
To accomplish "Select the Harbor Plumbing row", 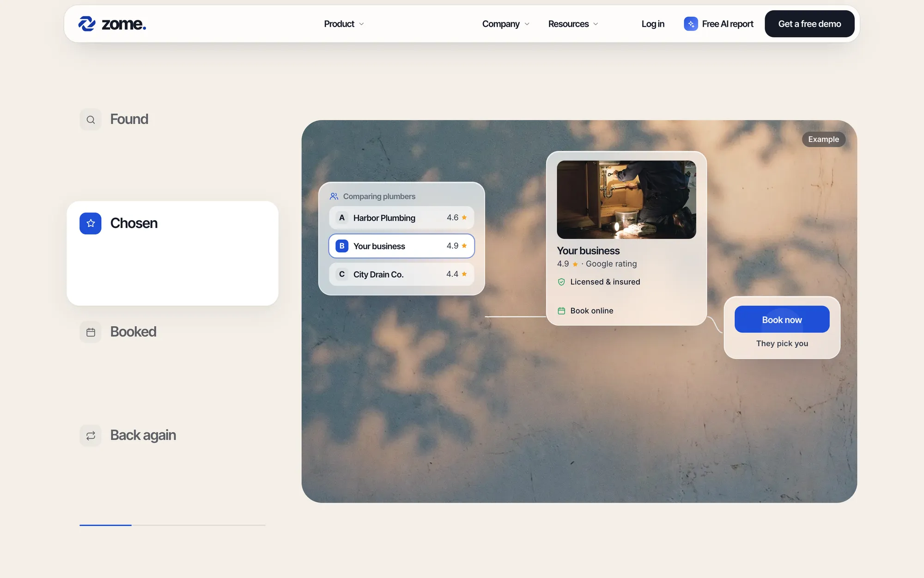I will (401, 218).
